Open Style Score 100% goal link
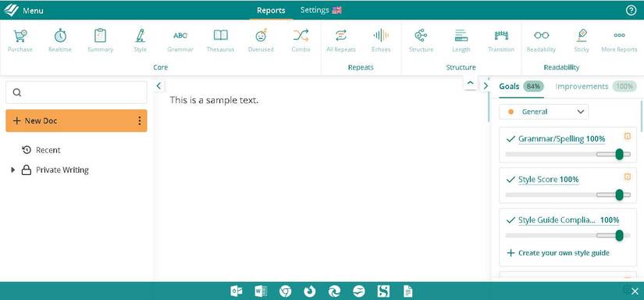 pos(548,180)
